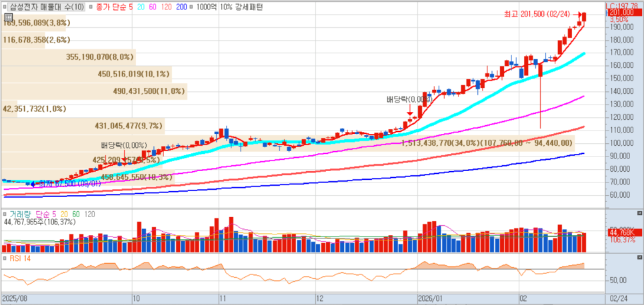Click the 50.00 RSI axis label

pos(618,280)
